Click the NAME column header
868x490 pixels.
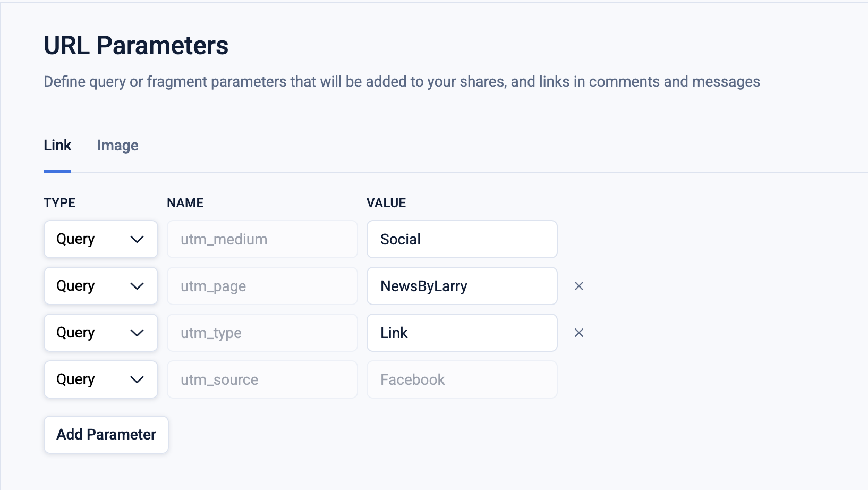click(185, 203)
